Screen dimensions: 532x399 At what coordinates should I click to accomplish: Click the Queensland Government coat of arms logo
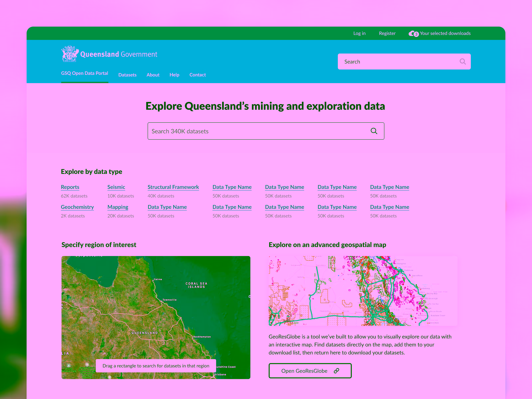[x=70, y=54]
